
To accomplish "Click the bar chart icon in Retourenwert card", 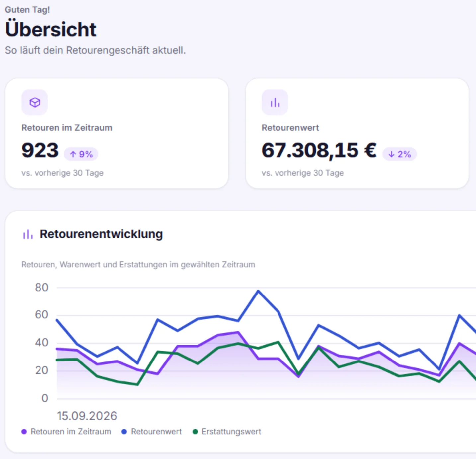I will point(275,102).
